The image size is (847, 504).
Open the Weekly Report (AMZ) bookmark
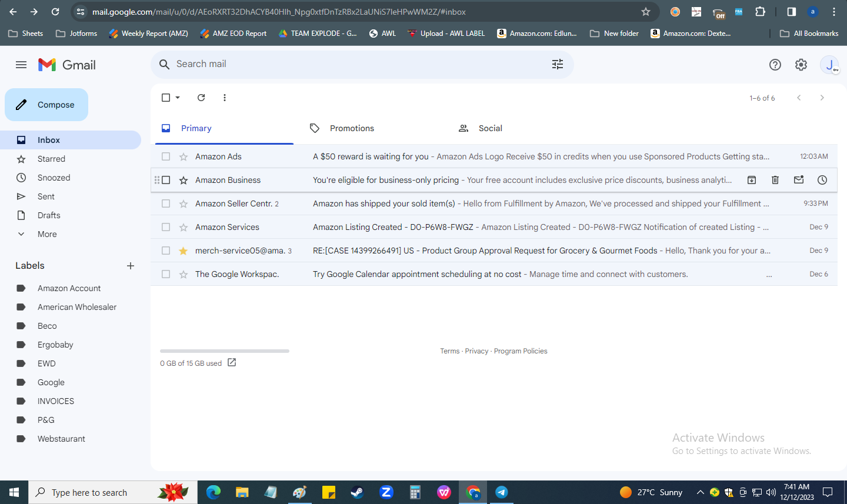[148, 34]
